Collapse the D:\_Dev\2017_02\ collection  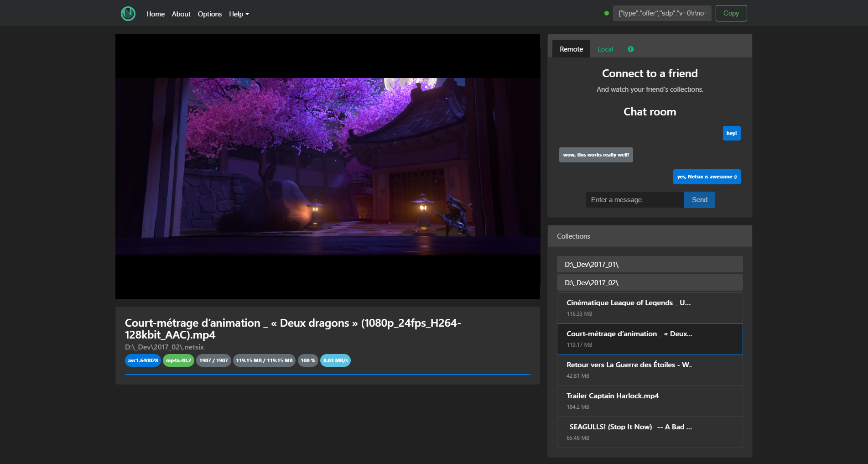[x=650, y=282]
